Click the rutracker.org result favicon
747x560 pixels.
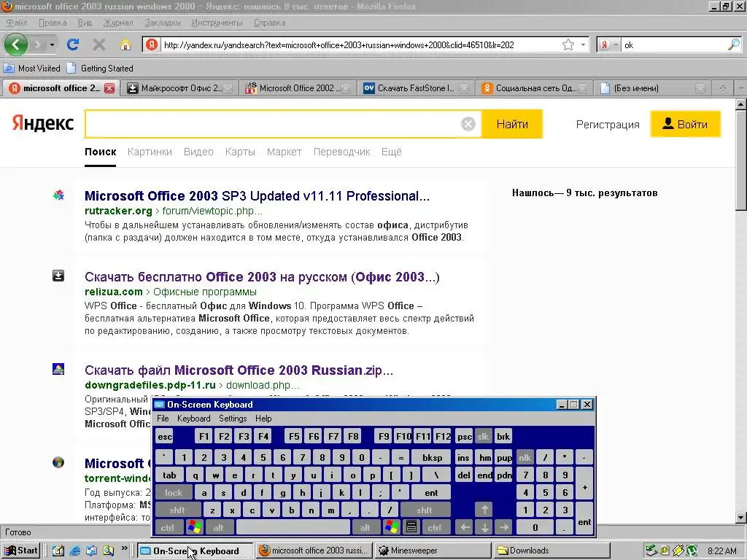[58, 195]
